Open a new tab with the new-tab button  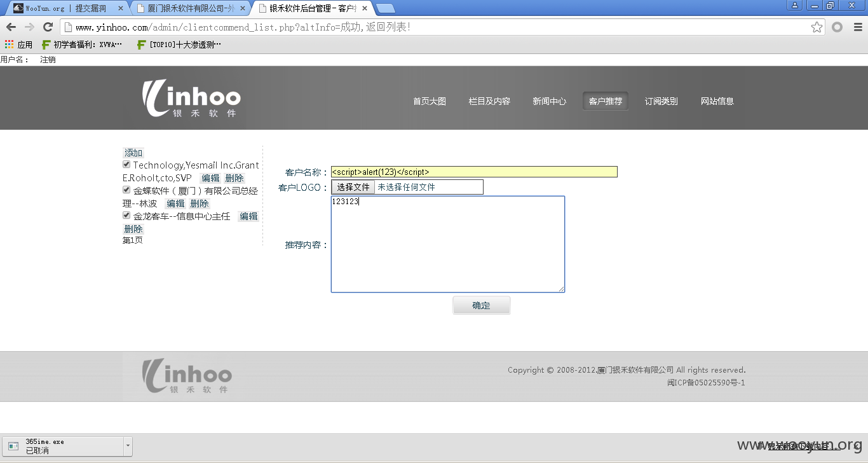(x=385, y=8)
